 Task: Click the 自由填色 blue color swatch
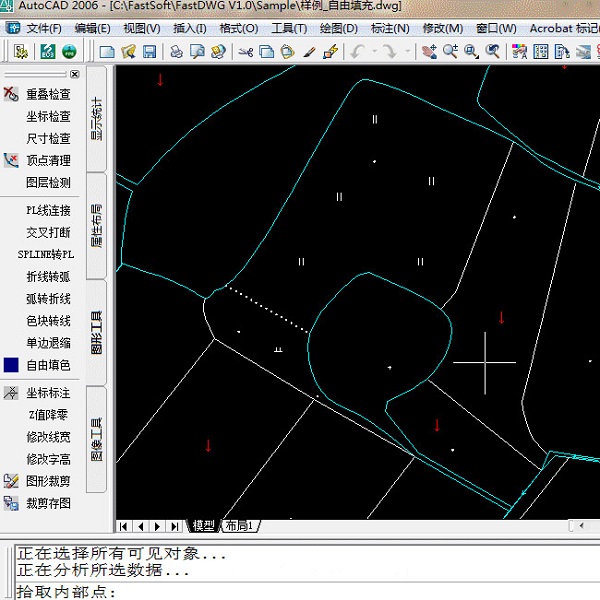click(11, 366)
